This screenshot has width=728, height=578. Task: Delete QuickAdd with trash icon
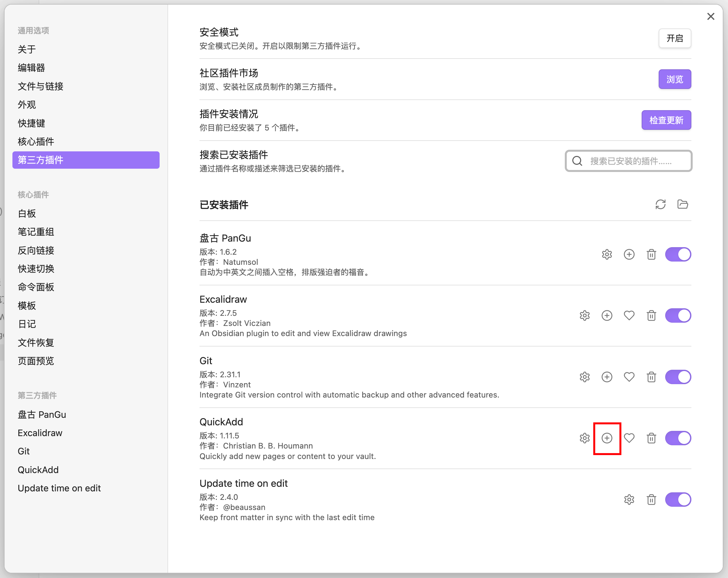(651, 438)
